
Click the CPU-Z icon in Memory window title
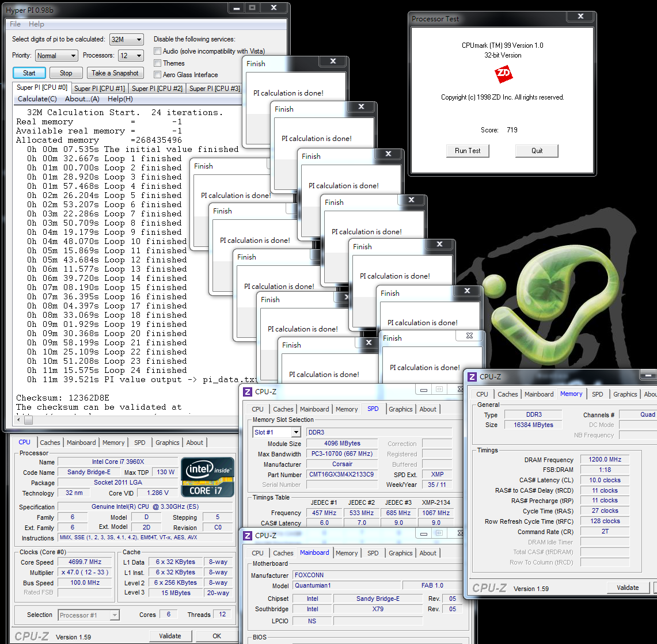point(472,376)
